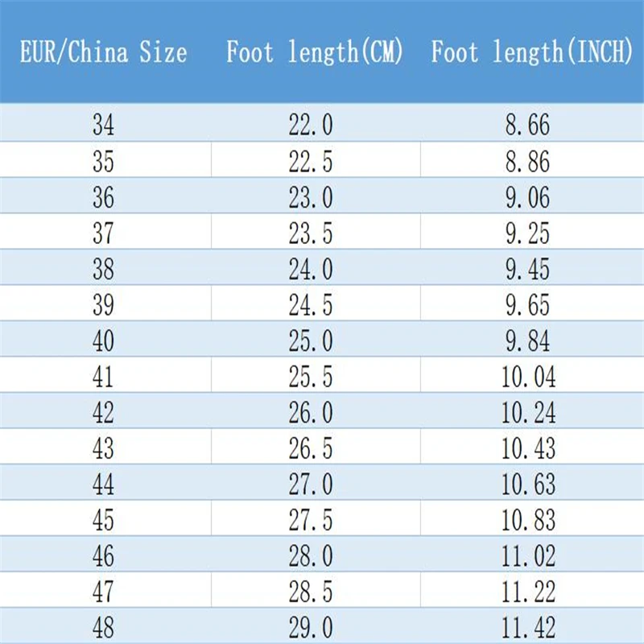Screen dimensions: 644x644
Task: Click the 11.42 inch value
Action: [529, 628]
